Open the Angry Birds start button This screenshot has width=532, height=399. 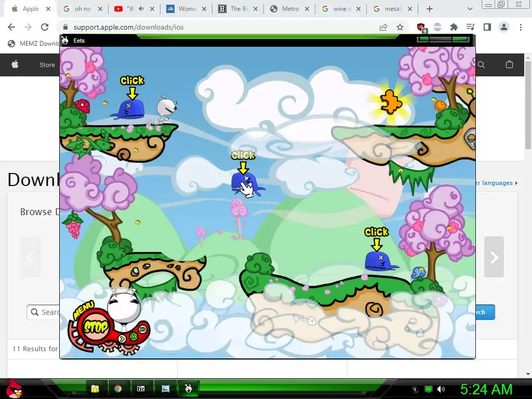[x=14, y=389]
